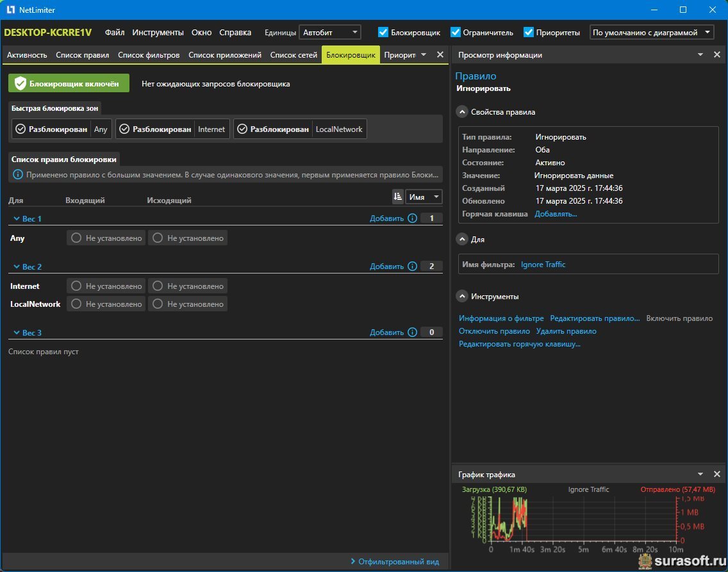Open the Справка menu

(x=235, y=33)
